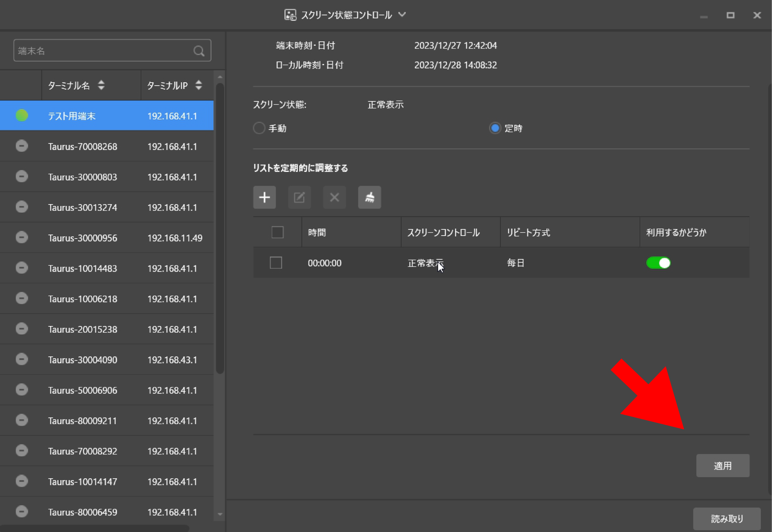Click offline icon of Taurus-30000803
Screen dimensions: 772x532
coord(22,176)
